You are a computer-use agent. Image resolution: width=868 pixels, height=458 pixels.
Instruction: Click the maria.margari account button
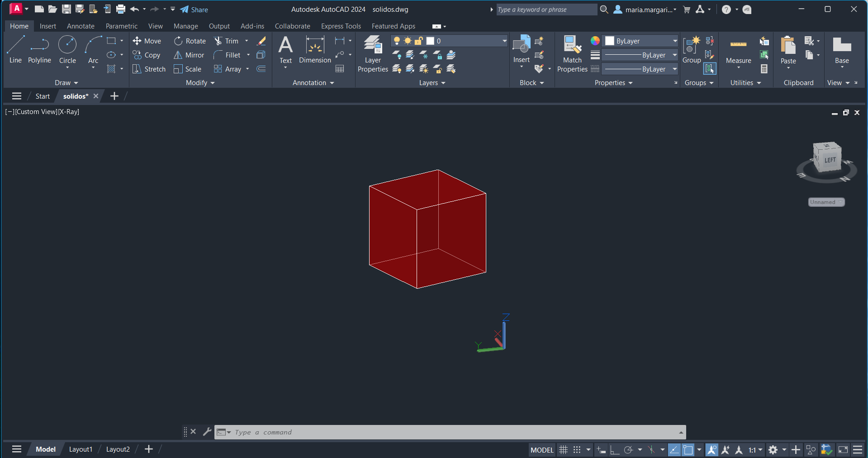[x=645, y=10]
